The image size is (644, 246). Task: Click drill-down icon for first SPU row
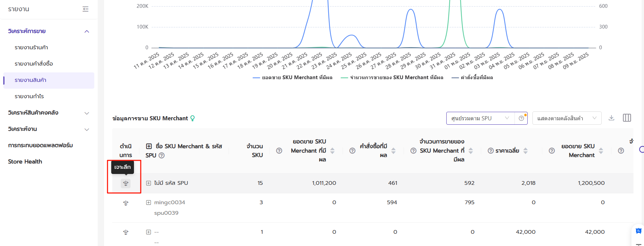tap(126, 183)
